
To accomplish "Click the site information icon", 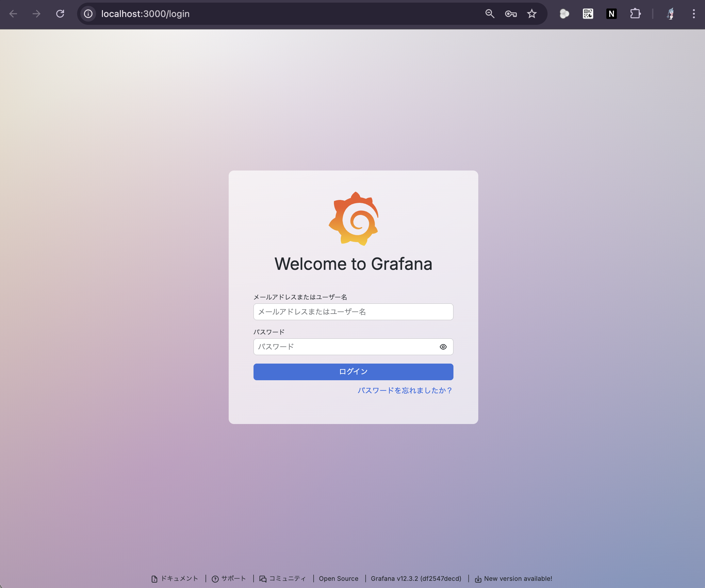I will (x=88, y=14).
